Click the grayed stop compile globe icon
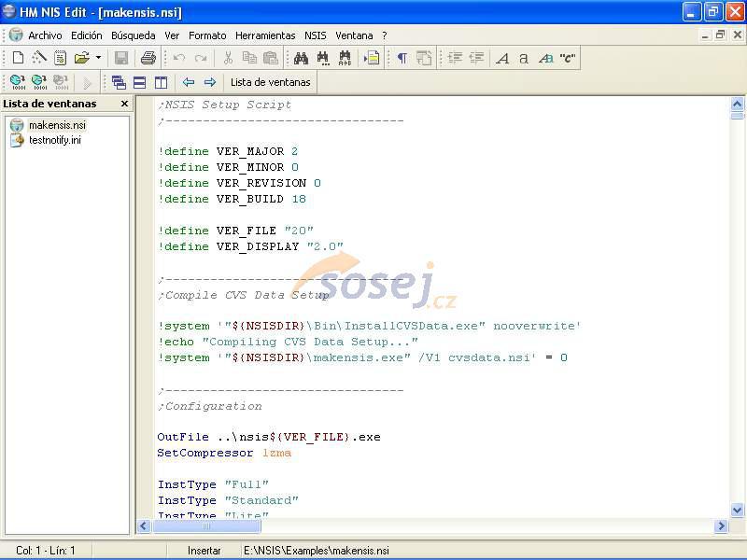 coord(61,82)
